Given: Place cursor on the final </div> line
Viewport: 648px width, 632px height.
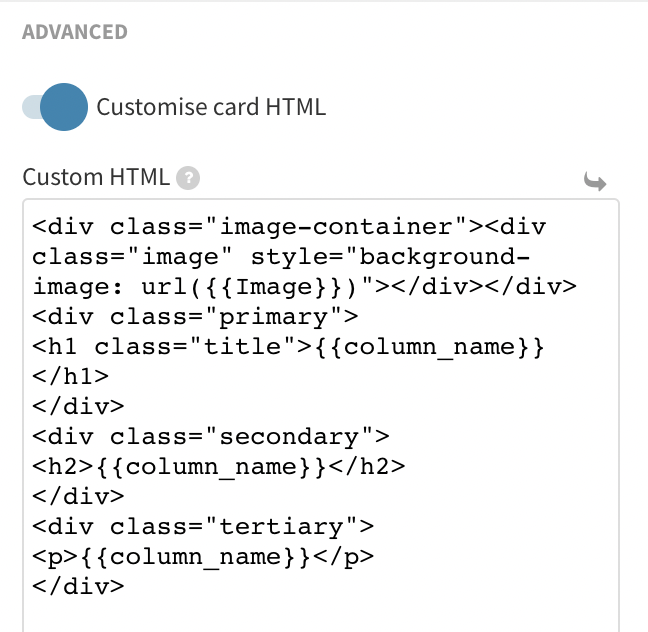Looking at the screenshot, I should (78, 586).
